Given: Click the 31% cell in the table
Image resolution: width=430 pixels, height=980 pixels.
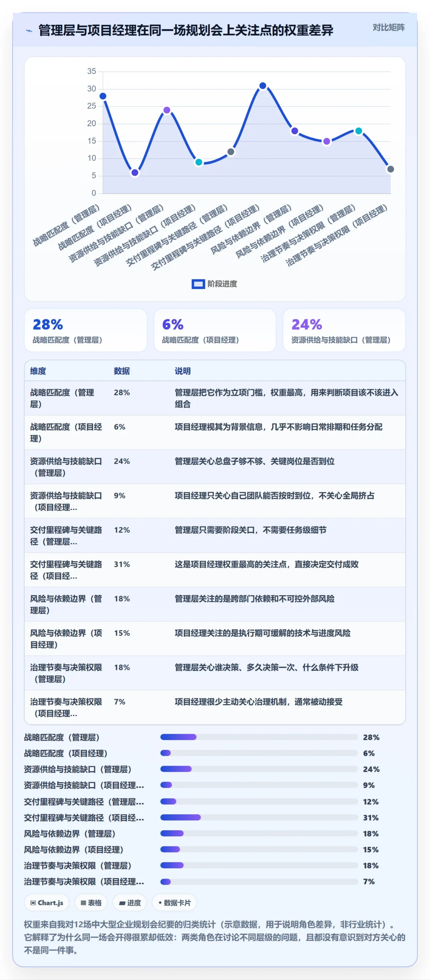Looking at the screenshot, I should click(x=122, y=565).
